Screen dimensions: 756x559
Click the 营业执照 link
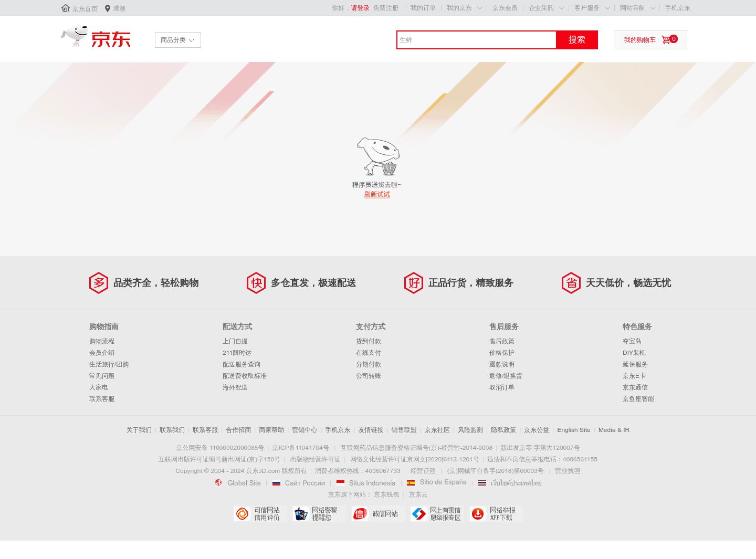tap(568, 471)
